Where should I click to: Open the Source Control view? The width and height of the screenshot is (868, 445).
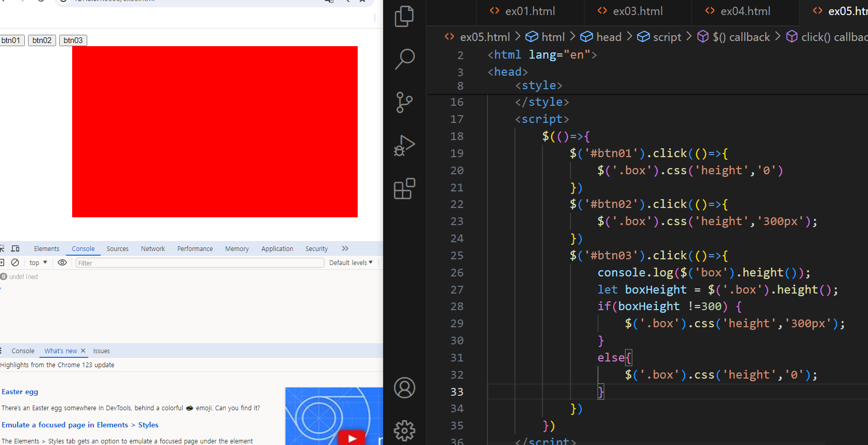(404, 102)
